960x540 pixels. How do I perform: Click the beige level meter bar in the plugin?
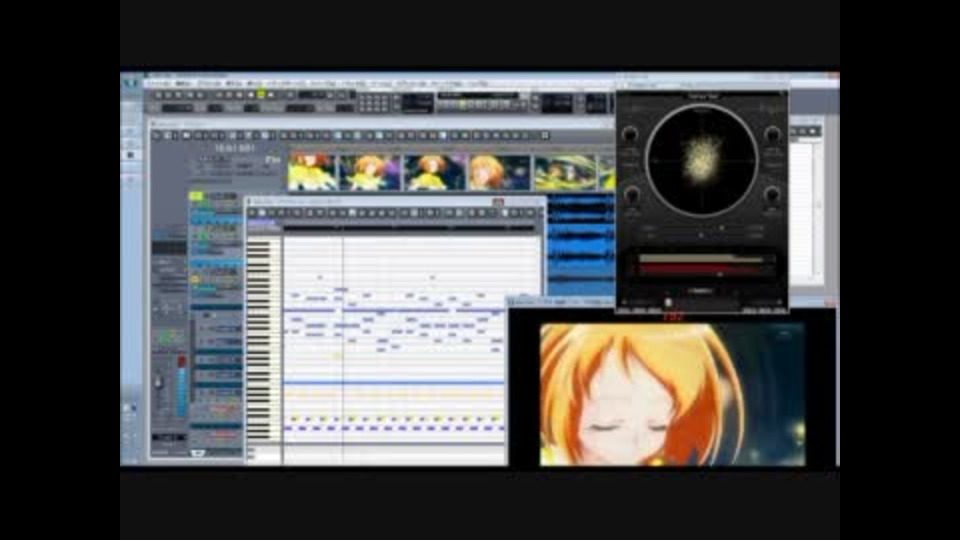point(701,259)
